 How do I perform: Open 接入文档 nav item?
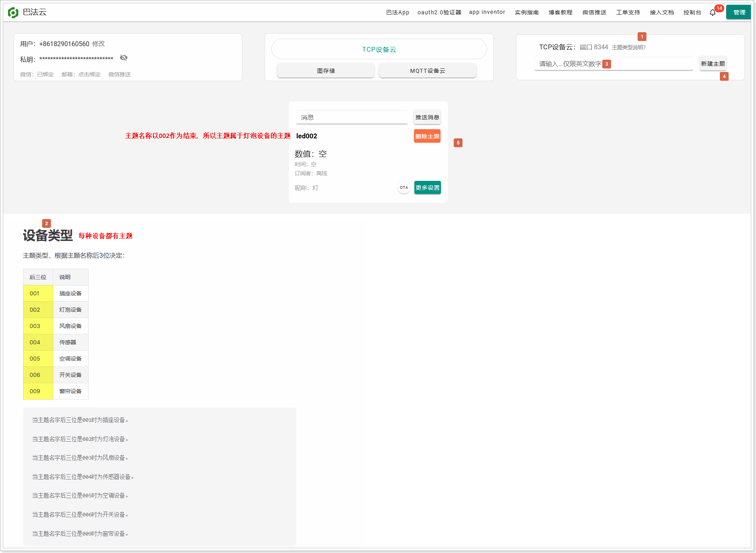pyautogui.click(x=662, y=12)
